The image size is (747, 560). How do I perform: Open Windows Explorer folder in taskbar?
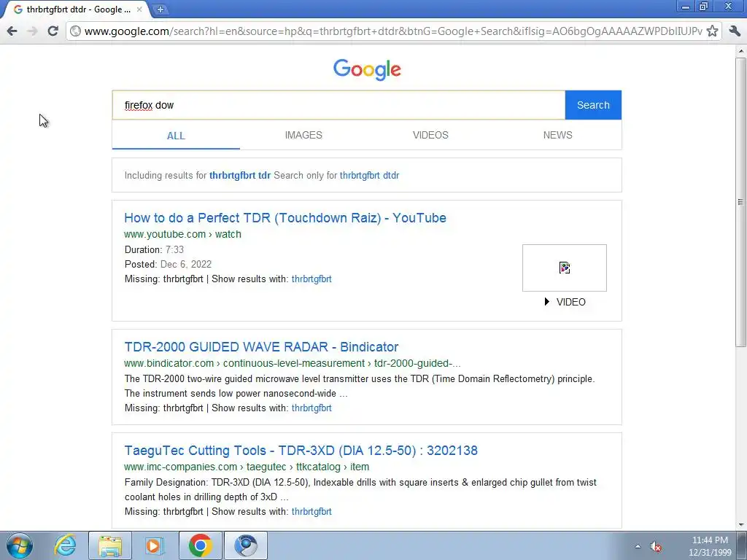110,545
